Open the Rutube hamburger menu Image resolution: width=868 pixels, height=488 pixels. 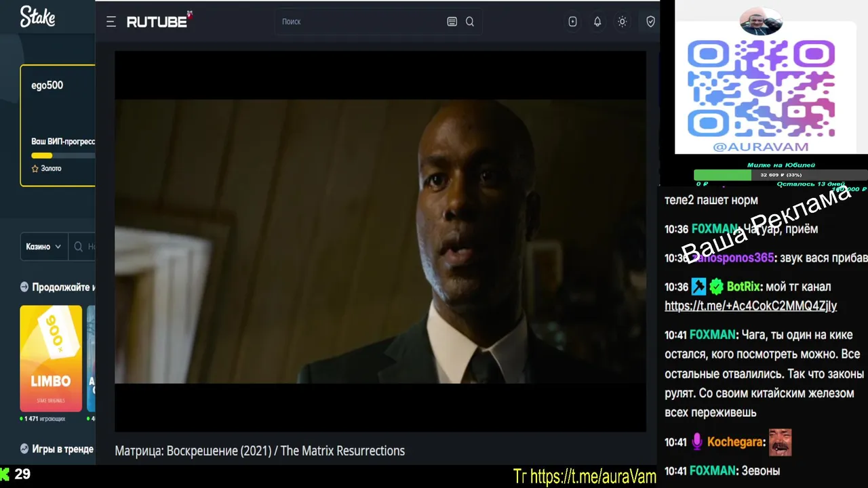tap(111, 22)
